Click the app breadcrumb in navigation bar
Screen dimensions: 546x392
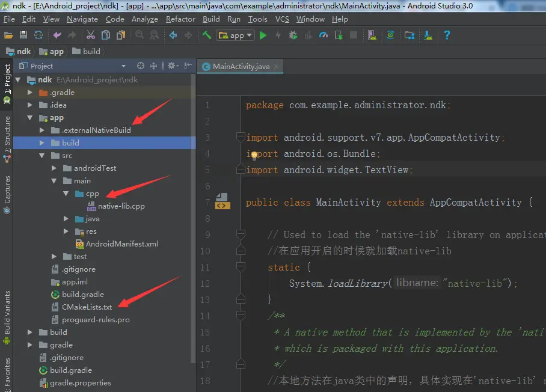[57, 52]
